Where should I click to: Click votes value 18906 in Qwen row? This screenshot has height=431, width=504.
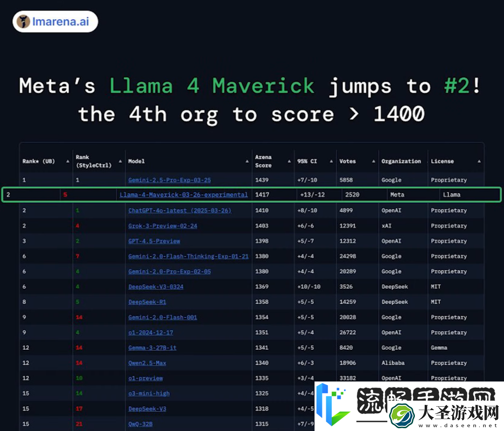click(x=348, y=363)
